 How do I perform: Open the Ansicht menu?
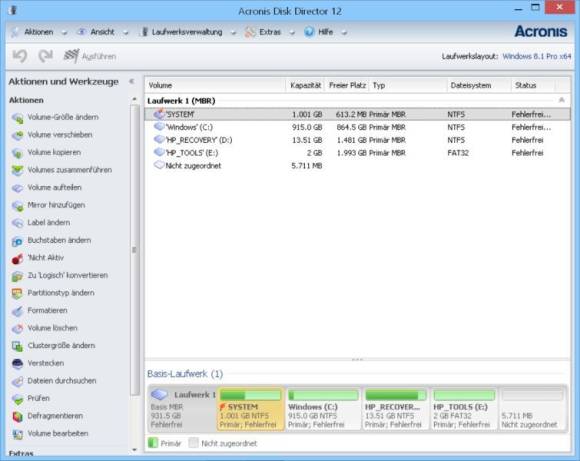(102, 32)
